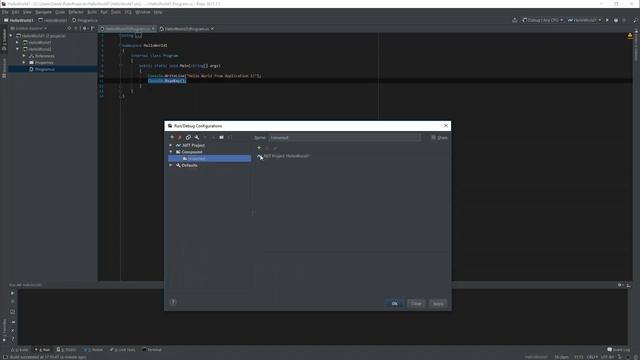Open the NuGet tool window tab
The height and width of the screenshot is (360, 640).
pos(94,350)
